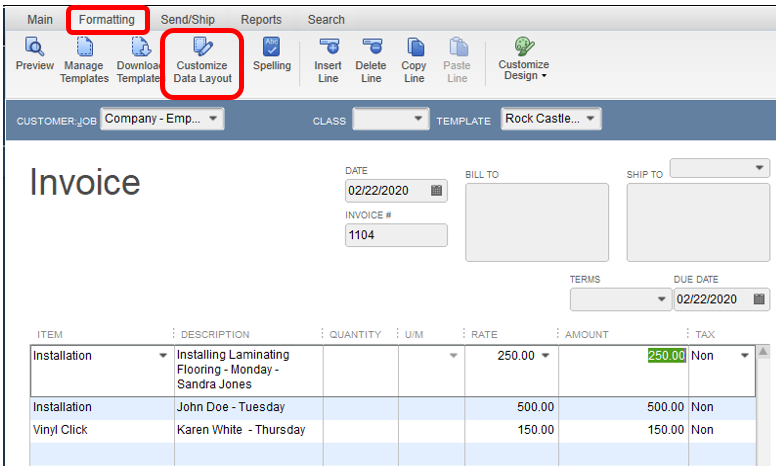776x466 pixels.
Task: Run the Spelling check
Action: click(272, 53)
